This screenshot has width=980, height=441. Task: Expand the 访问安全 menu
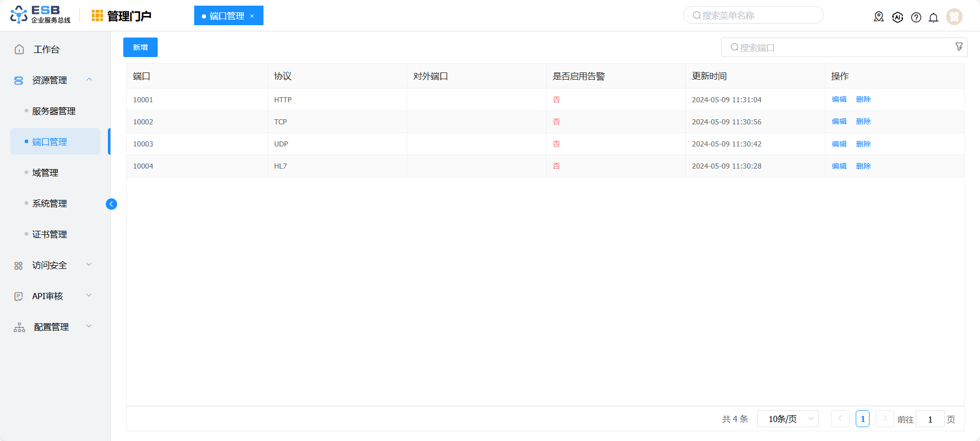(x=89, y=265)
